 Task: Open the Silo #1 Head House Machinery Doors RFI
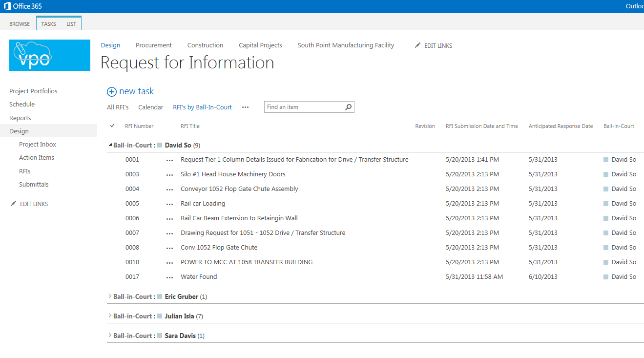coord(233,174)
